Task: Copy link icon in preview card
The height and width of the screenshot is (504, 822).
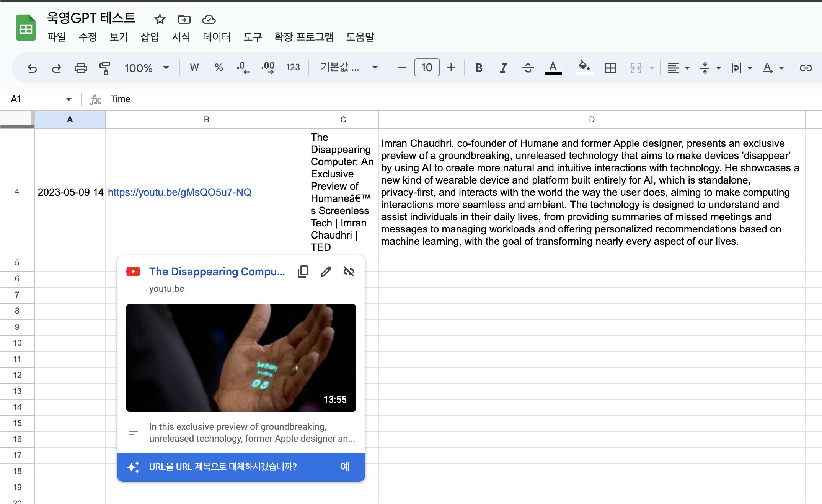Action: coord(303,272)
